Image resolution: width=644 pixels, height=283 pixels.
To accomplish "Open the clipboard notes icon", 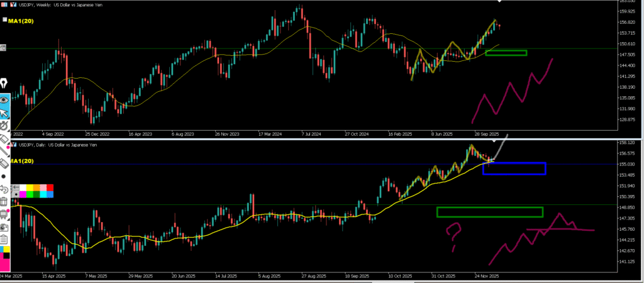I will point(4,239).
